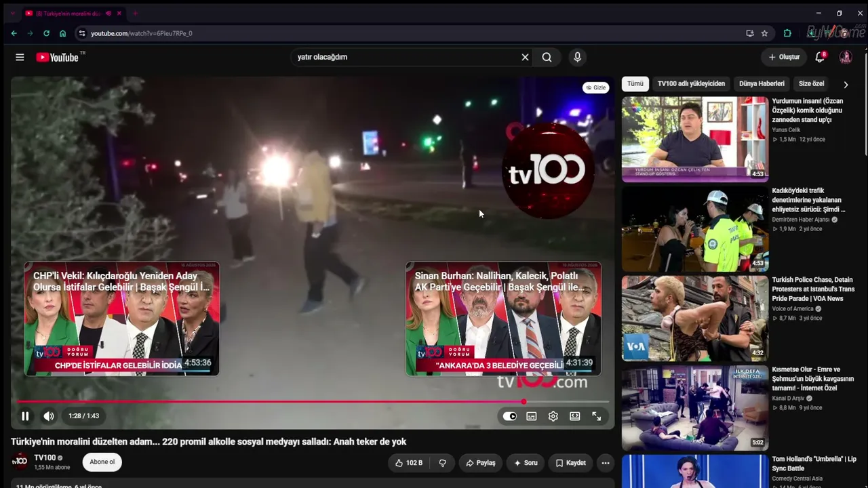Open the Kılıçdaroğlu Yeniden Aday end-screen video
Viewport: 868px width, 488px height.
[122, 319]
